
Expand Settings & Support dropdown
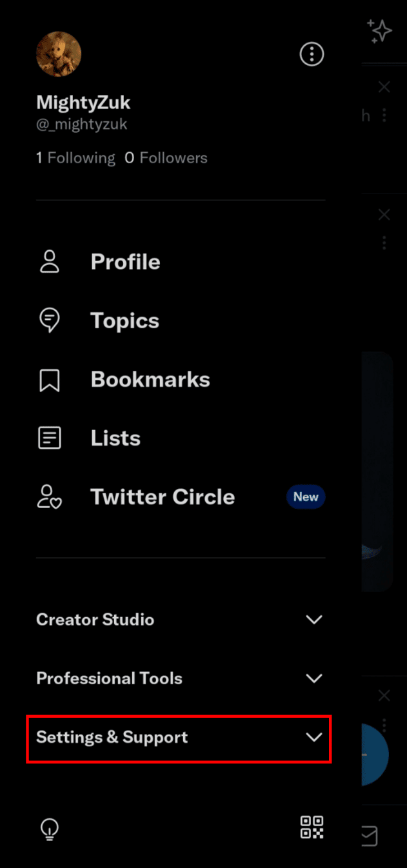point(179,738)
